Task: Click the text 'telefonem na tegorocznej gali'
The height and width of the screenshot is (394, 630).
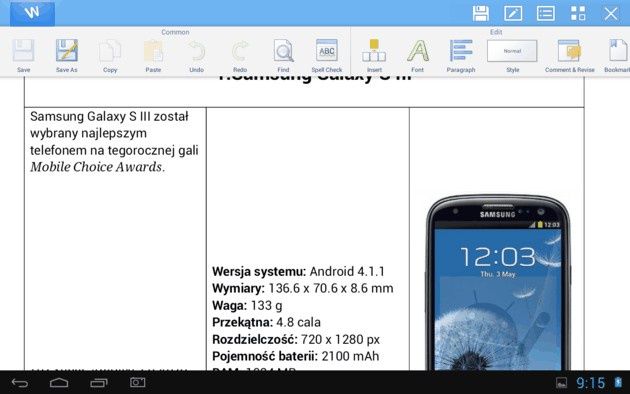Action: [114, 150]
